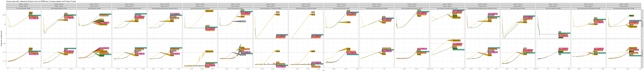Click the Regression label in shallow seconds panel

[x=209, y=51]
